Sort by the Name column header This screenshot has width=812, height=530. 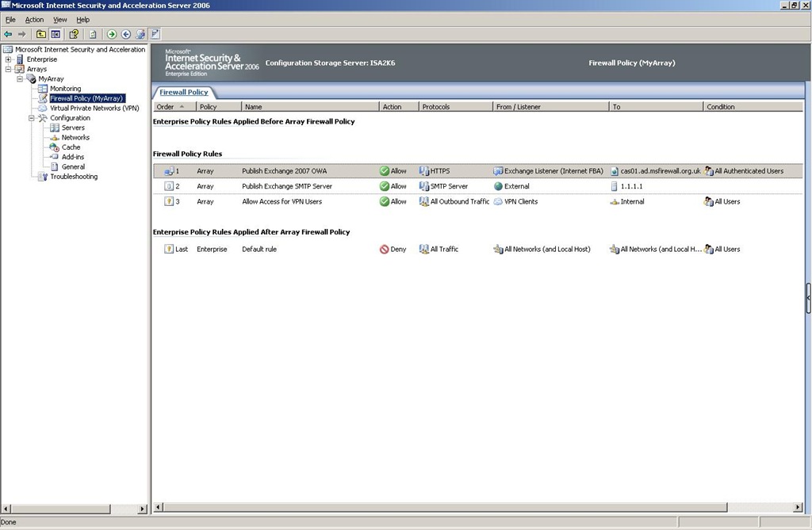[x=310, y=107]
